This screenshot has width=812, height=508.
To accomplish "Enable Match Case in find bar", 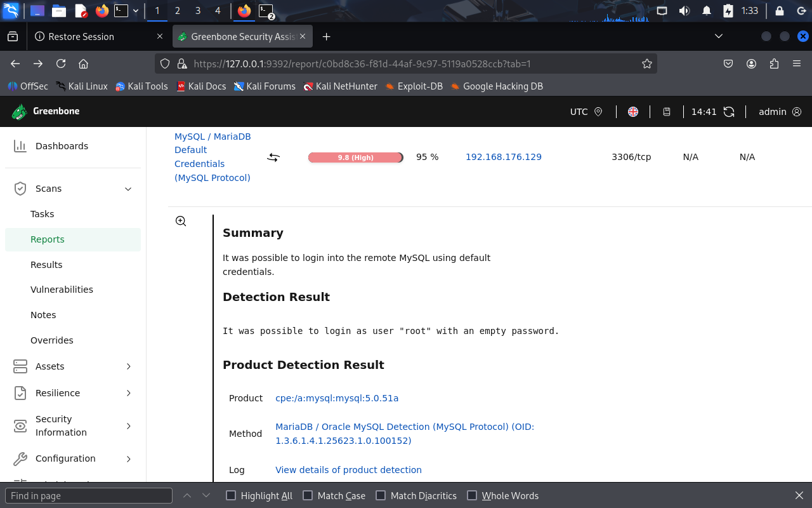I will pos(307,495).
